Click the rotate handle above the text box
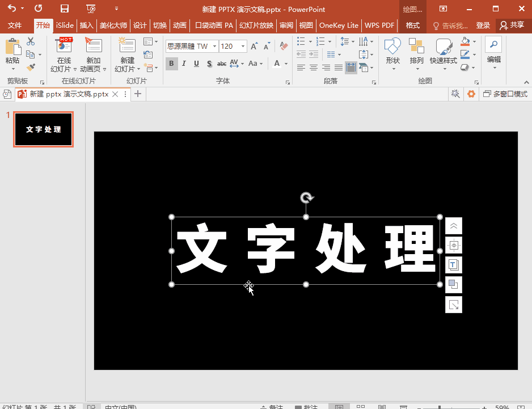Screen dimensions: 532x409 pos(306,197)
